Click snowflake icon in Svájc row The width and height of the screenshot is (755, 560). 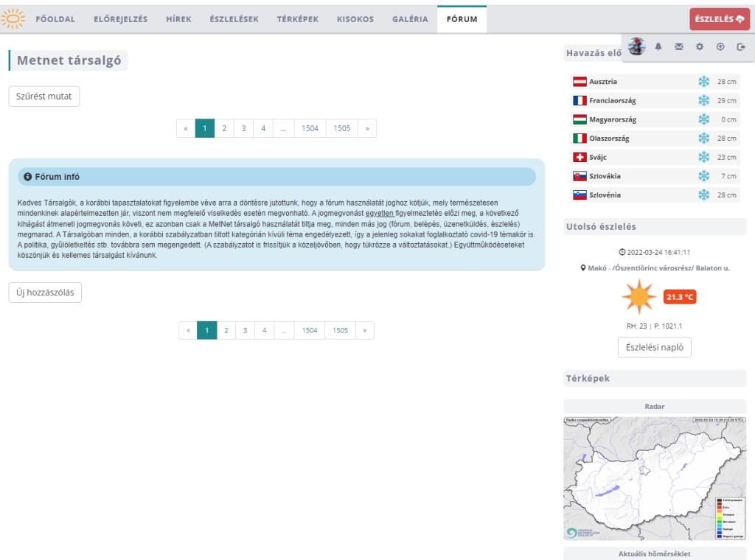[703, 157]
